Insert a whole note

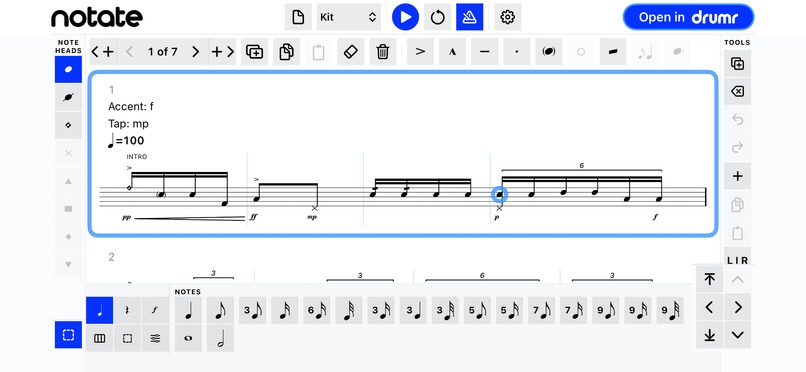(188, 338)
